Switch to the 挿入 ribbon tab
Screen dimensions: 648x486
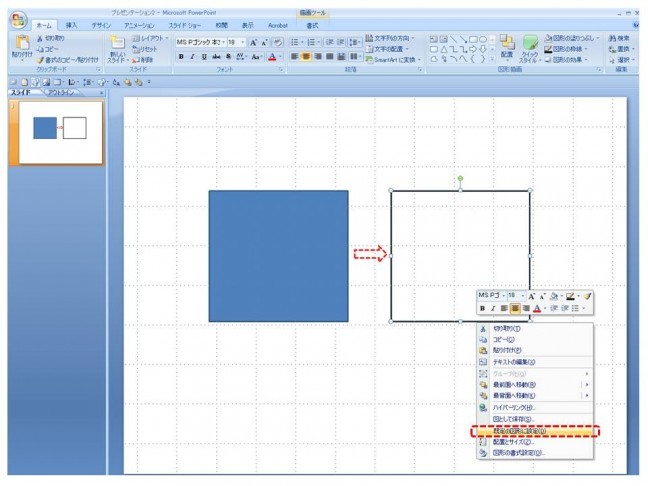coord(72,24)
